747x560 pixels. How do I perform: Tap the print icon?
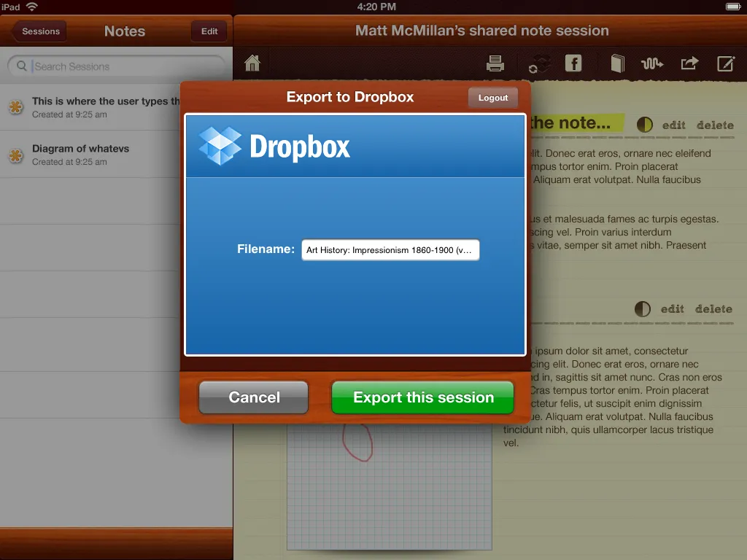pyautogui.click(x=495, y=63)
